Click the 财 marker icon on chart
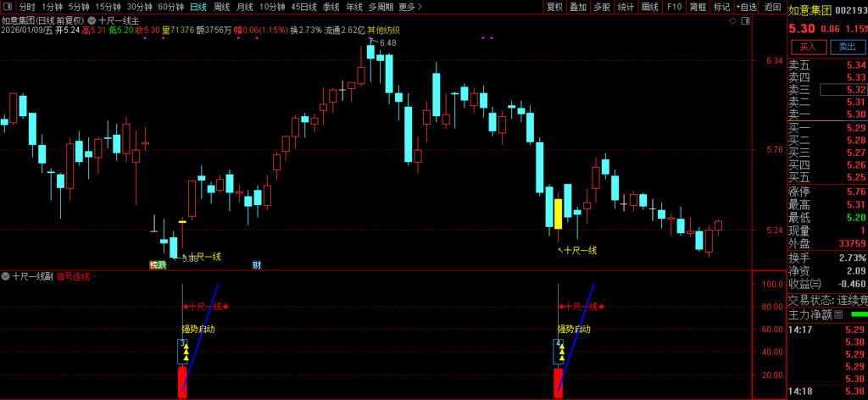Viewport: 868px width, 400px height. (257, 265)
